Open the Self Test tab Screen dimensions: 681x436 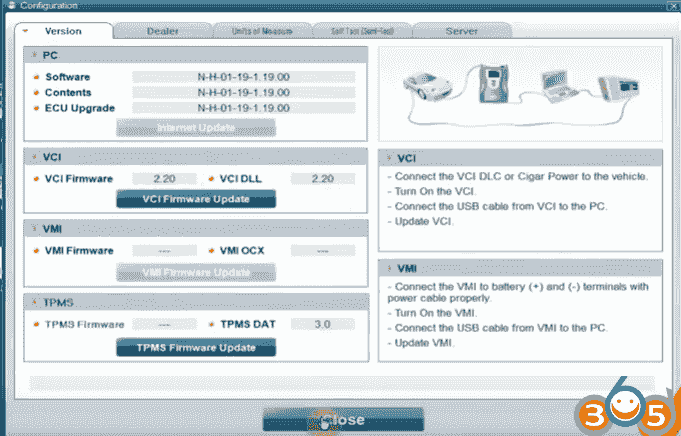pyautogui.click(x=362, y=31)
